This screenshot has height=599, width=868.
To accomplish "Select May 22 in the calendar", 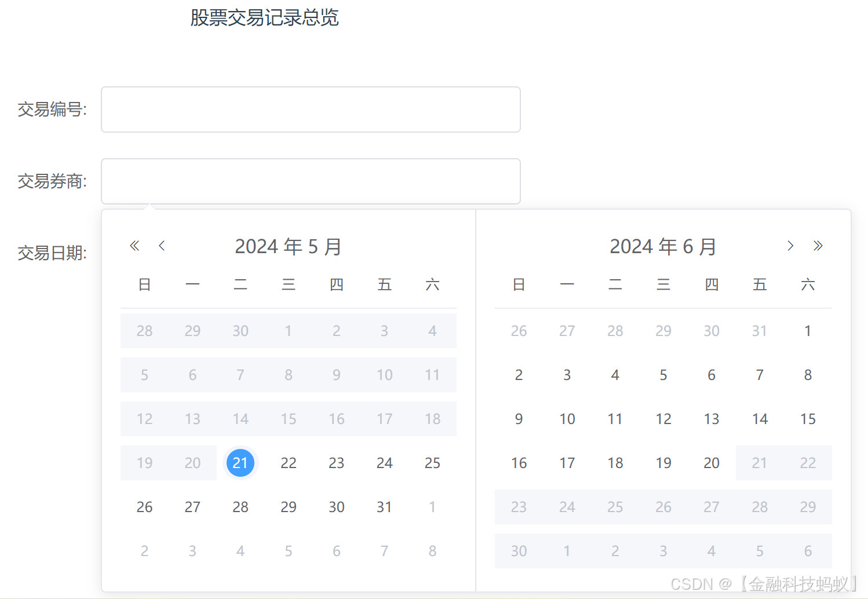I will 289,463.
